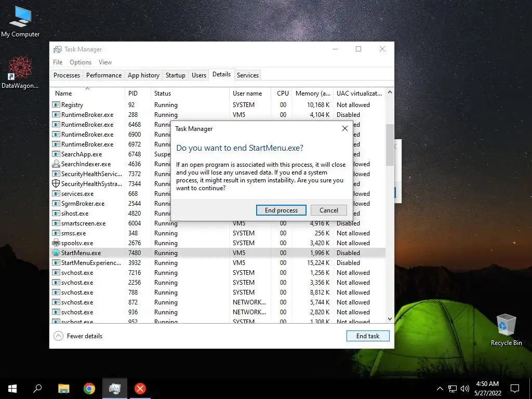Image resolution: width=532 pixels, height=399 pixels.
Task: Select the smss.exe process icon
Action: click(56, 233)
